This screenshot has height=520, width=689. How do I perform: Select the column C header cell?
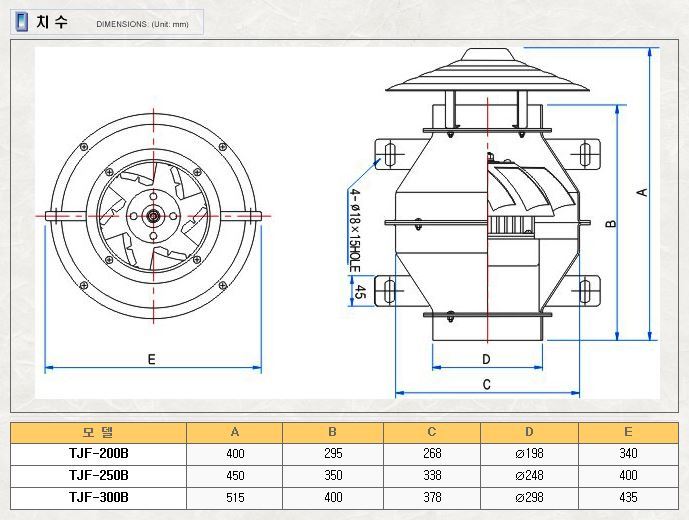pos(431,432)
